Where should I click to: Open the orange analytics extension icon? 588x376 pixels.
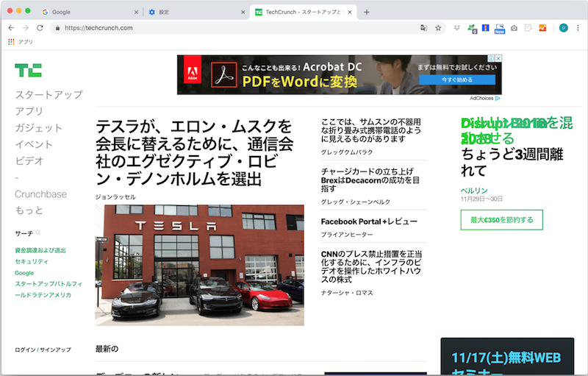pos(542,28)
